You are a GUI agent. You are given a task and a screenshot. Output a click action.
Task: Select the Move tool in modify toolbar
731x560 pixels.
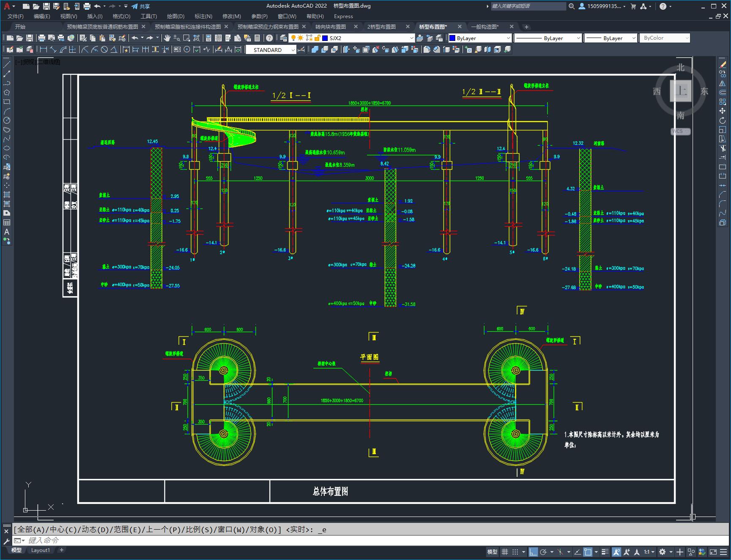click(723, 111)
